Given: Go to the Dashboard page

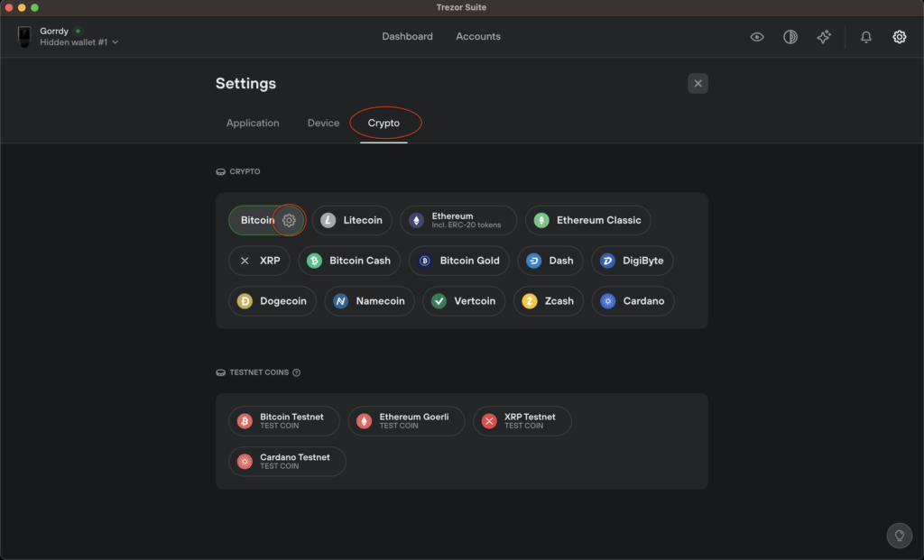Looking at the screenshot, I should [407, 36].
